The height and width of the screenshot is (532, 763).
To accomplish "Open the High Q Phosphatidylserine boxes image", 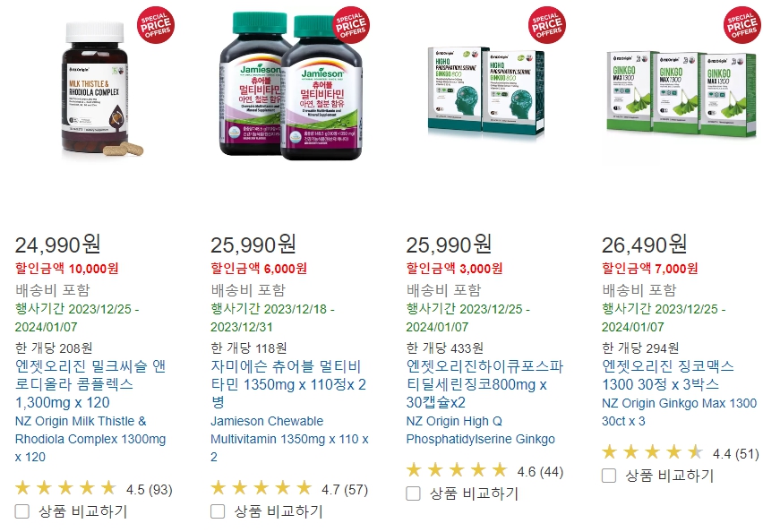I will pyautogui.click(x=486, y=91).
